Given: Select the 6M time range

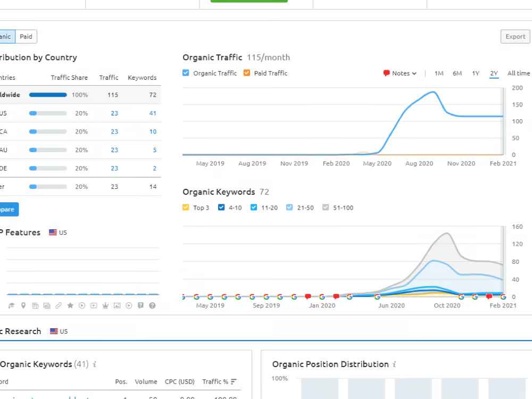Looking at the screenshot, I should (458, 73).
